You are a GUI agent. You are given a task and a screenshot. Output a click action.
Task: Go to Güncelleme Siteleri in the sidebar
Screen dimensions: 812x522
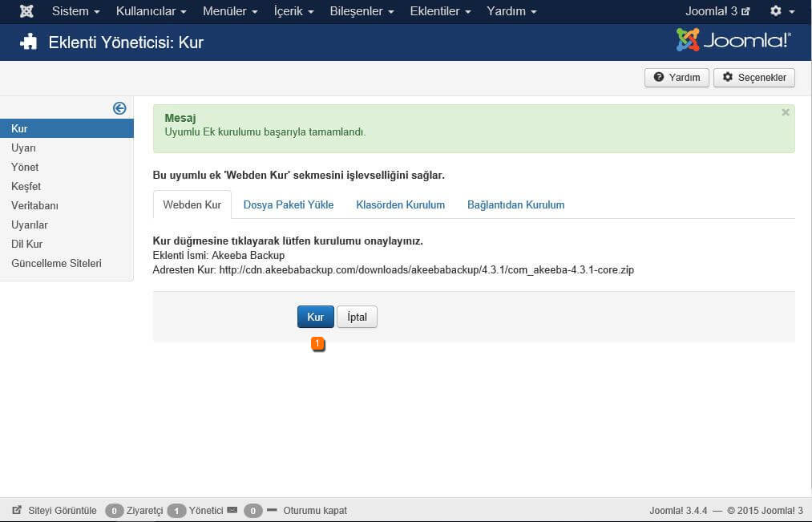56,263
